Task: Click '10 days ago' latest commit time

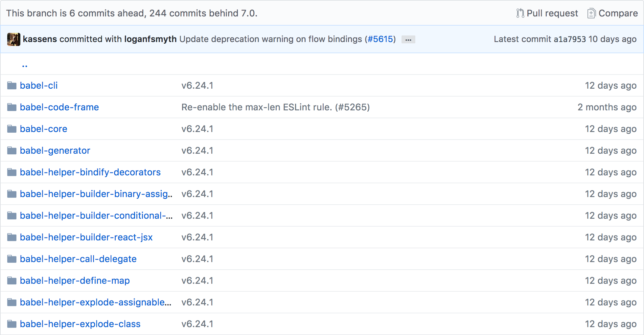Action: coord(612,39)
